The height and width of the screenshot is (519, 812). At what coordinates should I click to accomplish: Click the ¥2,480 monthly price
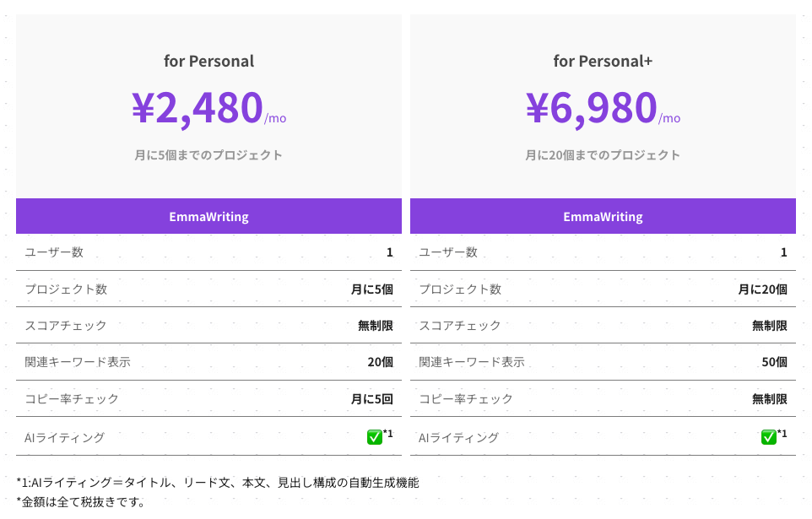click(x=199, y=107)
